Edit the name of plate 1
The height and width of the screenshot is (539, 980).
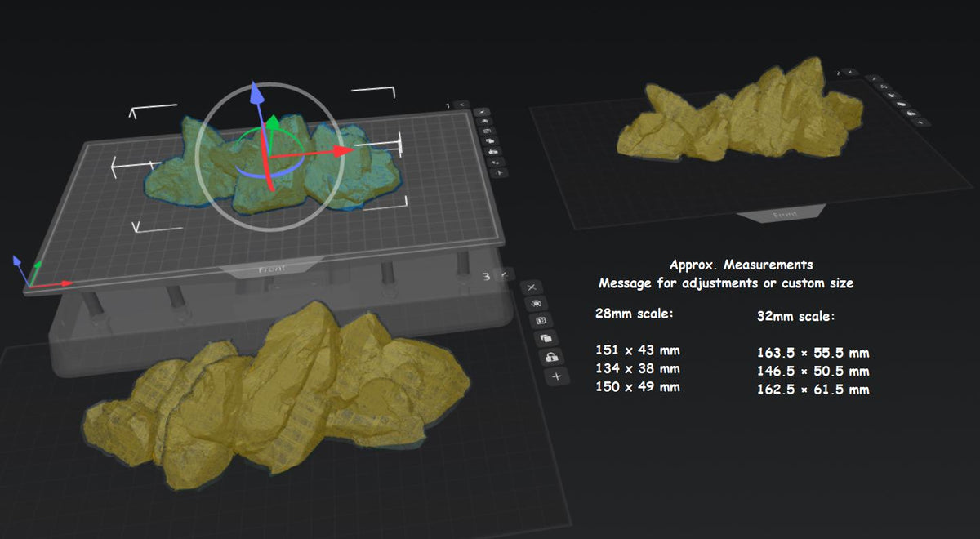coord(461,105)
